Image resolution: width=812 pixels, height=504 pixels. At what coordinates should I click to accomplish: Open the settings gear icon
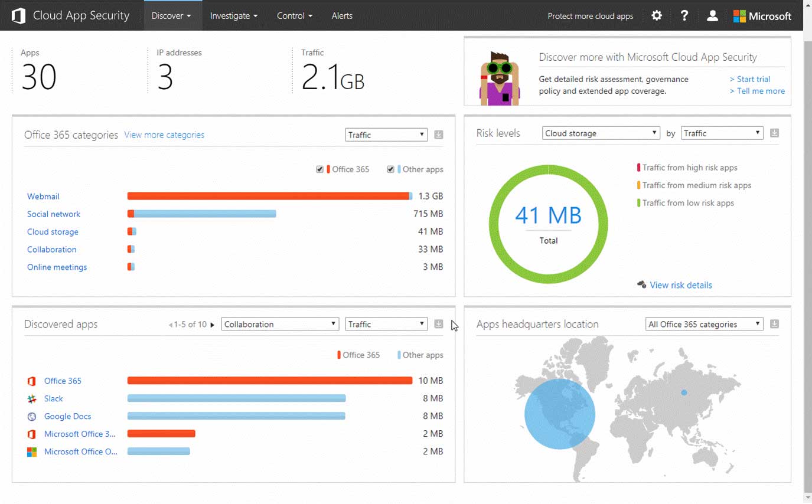[657, 16]
